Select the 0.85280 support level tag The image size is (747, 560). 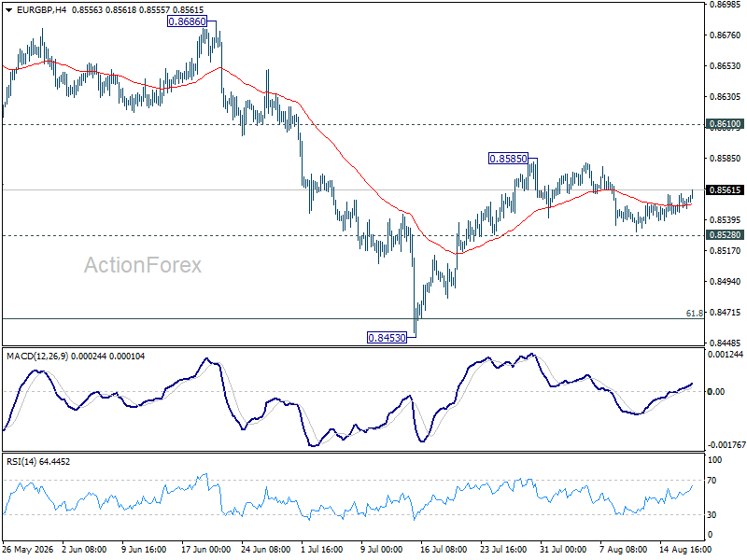point(725,235)
